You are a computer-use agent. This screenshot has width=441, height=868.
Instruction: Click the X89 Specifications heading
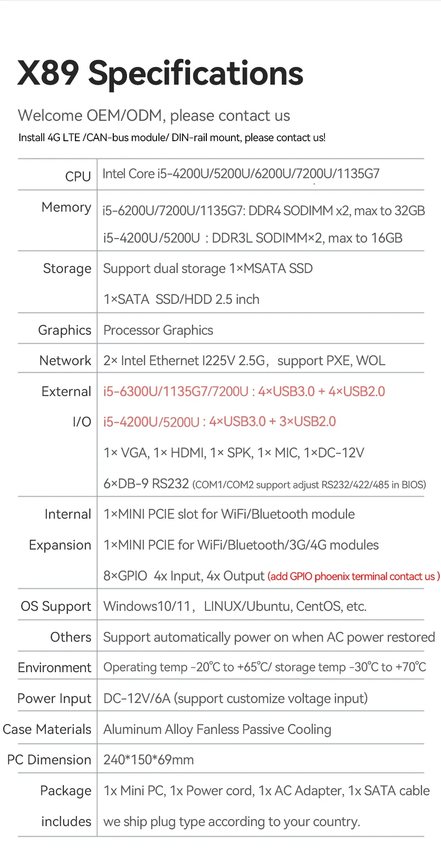[x=160, y=73]
